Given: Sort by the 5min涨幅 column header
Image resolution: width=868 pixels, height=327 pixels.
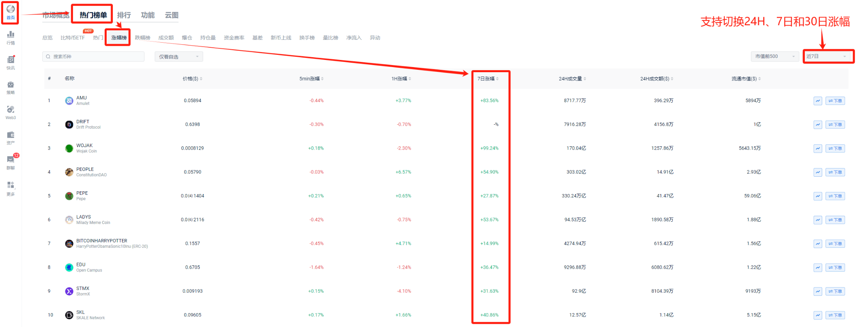Looking at the screenshot, I should pos(311,79).
